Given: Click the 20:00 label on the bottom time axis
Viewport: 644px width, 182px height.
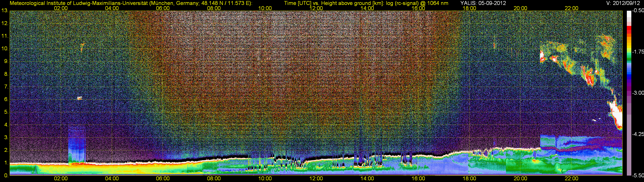Looking at the screenshot, I should coord(521,179).
